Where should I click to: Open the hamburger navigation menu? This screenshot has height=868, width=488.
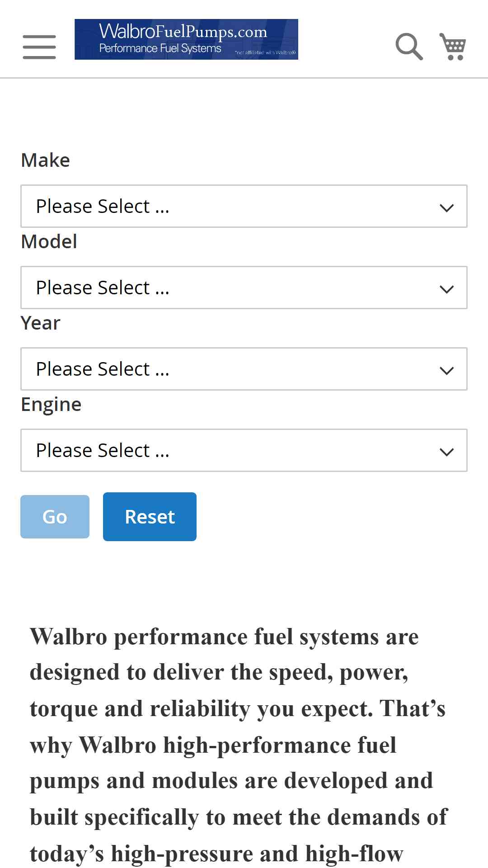[x=39, y=47]
